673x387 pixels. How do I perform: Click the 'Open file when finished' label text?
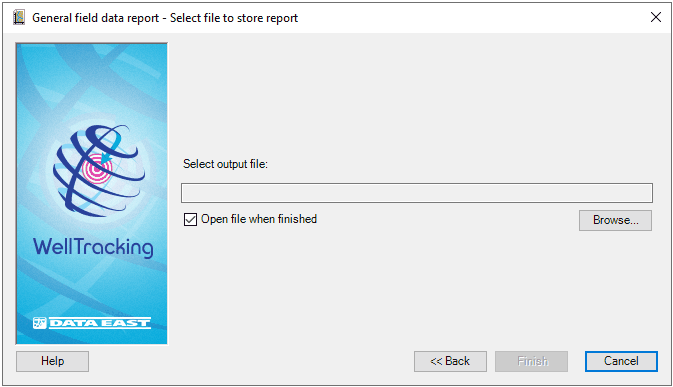pos(259,219)
